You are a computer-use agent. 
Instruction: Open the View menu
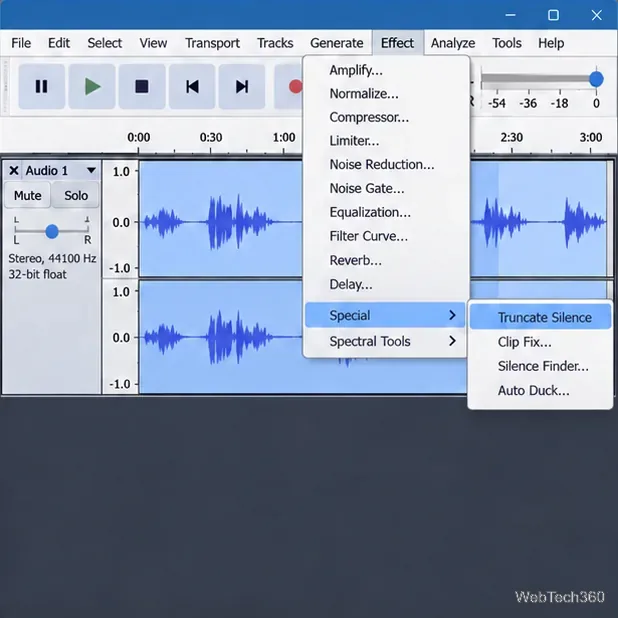pos(153,43)
